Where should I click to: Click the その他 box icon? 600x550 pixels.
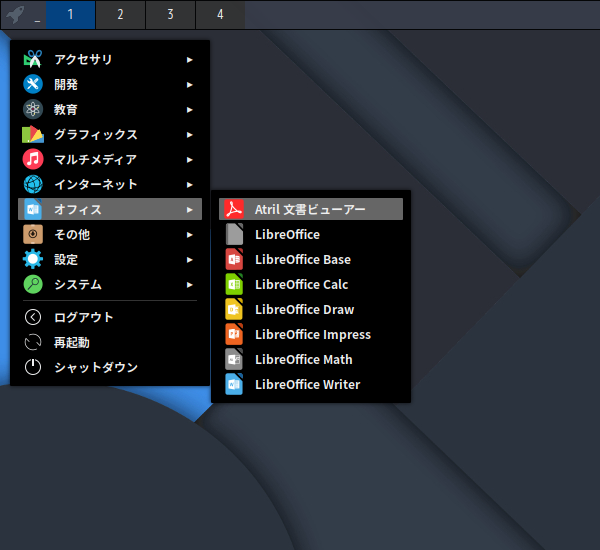(x=33, y=234)
